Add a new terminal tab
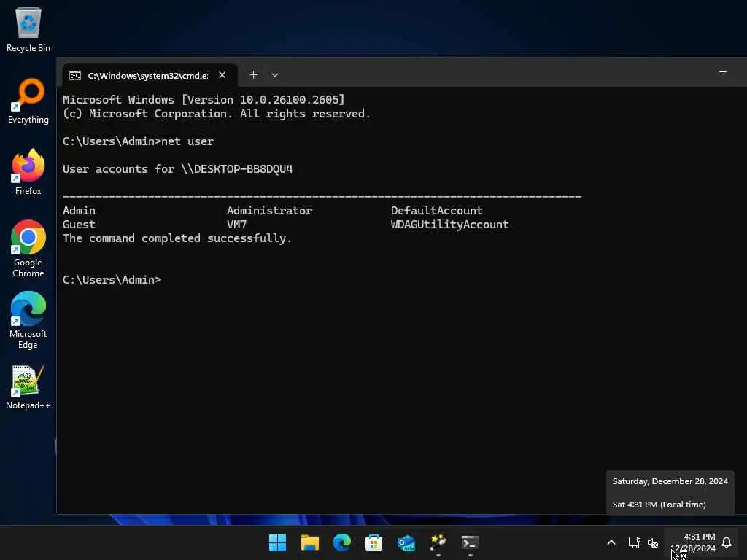Screen dimensions: 747x560 tap(253, 75)
